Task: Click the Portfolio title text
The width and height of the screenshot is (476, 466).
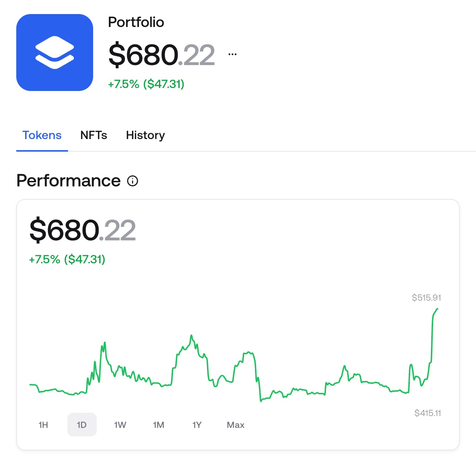Action: point(136,22)
